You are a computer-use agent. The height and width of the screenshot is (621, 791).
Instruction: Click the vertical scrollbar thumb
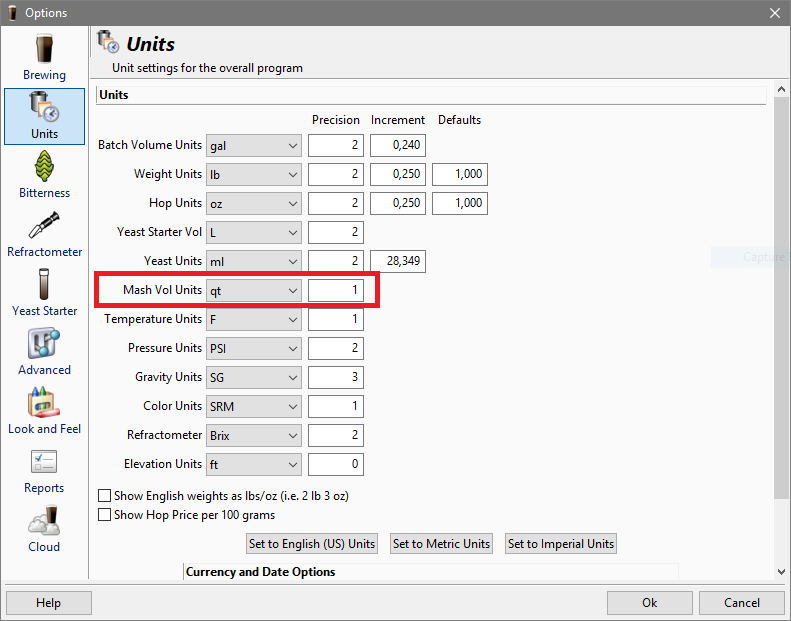click(781, 298)
